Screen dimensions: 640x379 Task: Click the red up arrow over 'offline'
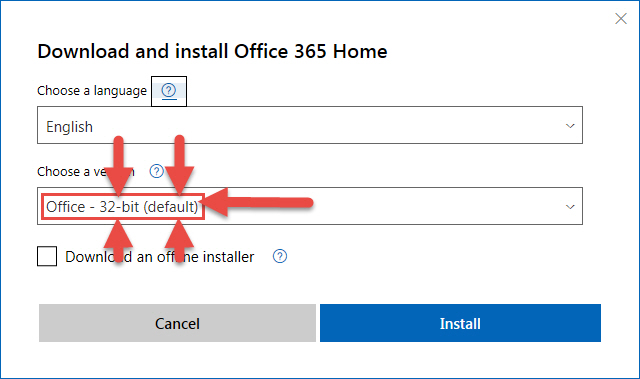pos(179,242)
